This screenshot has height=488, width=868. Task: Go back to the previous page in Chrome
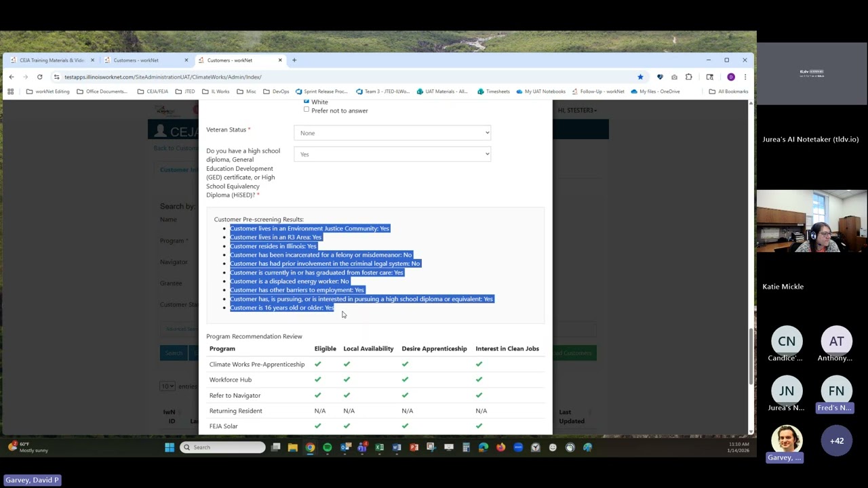(x=12, y=77)
